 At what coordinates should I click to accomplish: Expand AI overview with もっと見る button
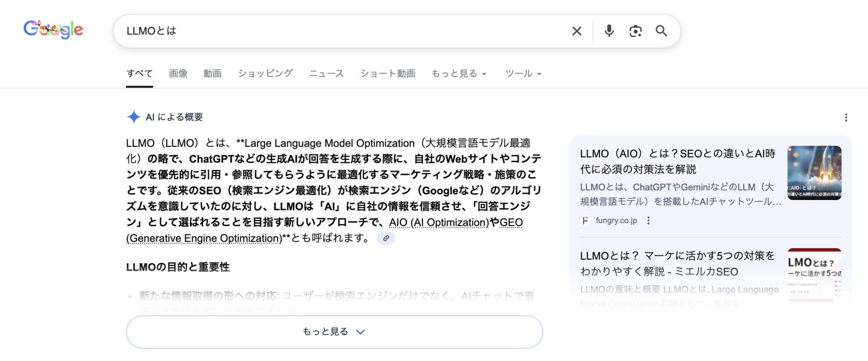click(334, 332)
